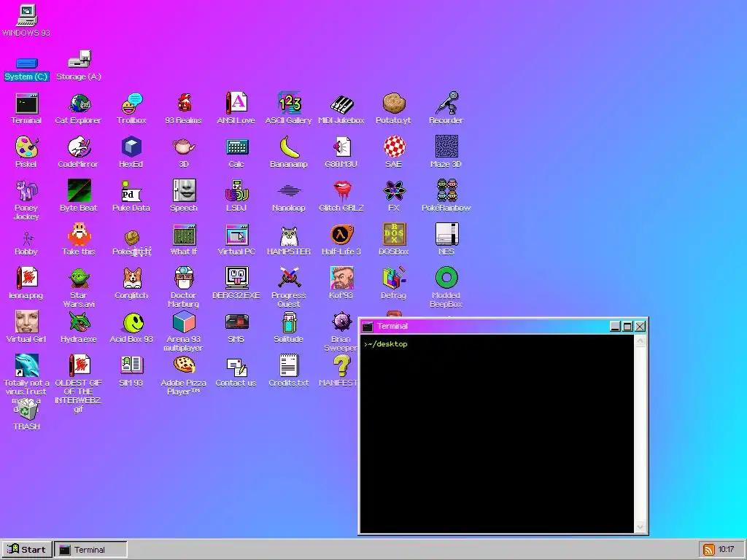Open the Credits.txt file
Screen dimensions: 747x560
(289, 366)
